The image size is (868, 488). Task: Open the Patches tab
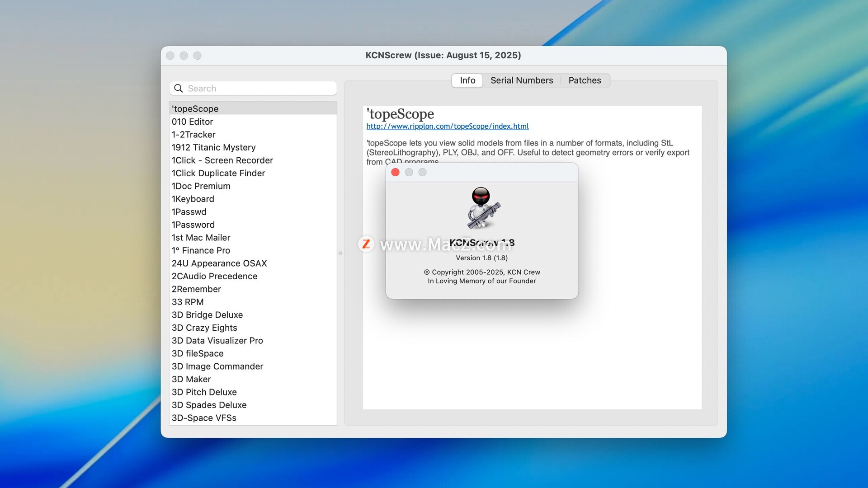tap(585, 80)
